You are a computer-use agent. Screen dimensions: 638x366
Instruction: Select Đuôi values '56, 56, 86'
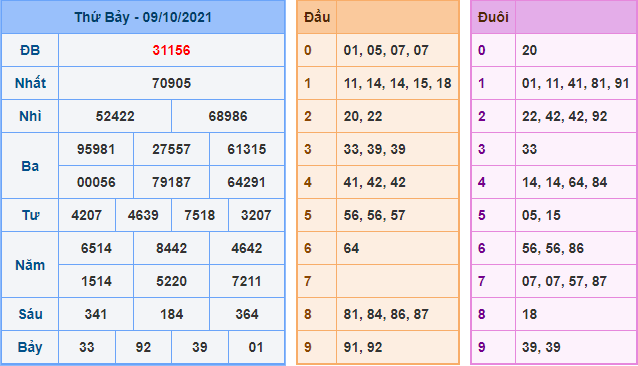coord(553,248)
